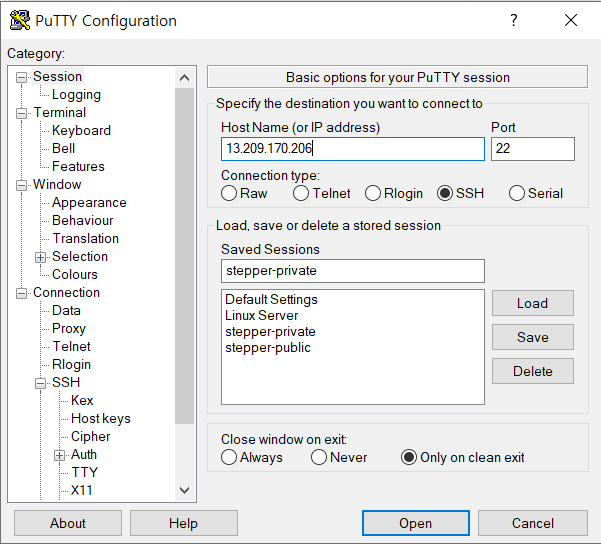Click the Load session button
Viewport: 601px width, 544px height.
pyautogui.click(x=533, y=303)
